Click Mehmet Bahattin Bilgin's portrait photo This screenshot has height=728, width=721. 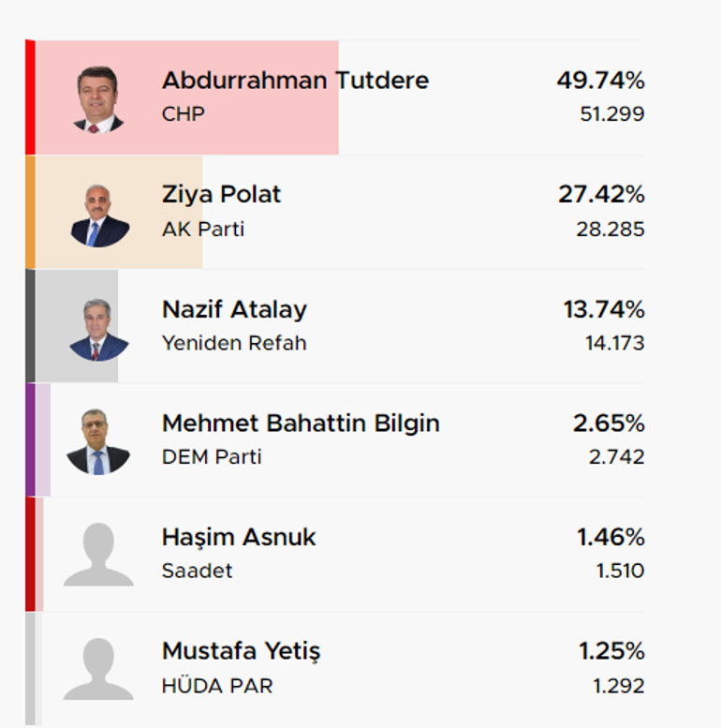click(98, 441)
